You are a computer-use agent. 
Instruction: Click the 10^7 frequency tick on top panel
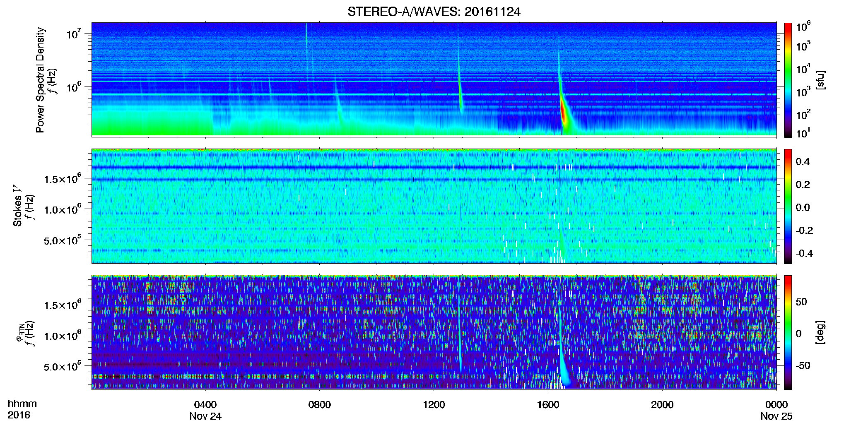(x=73, y=34)
